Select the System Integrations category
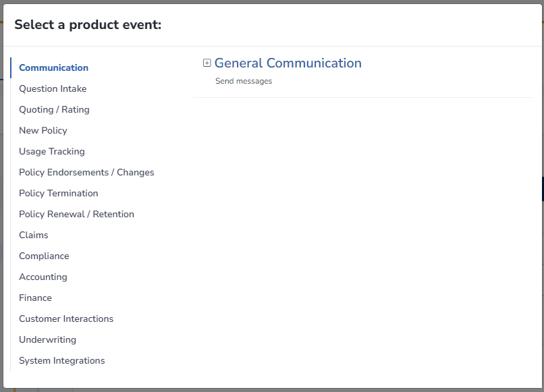Screen dimensions: 544x392 [61, 360]
